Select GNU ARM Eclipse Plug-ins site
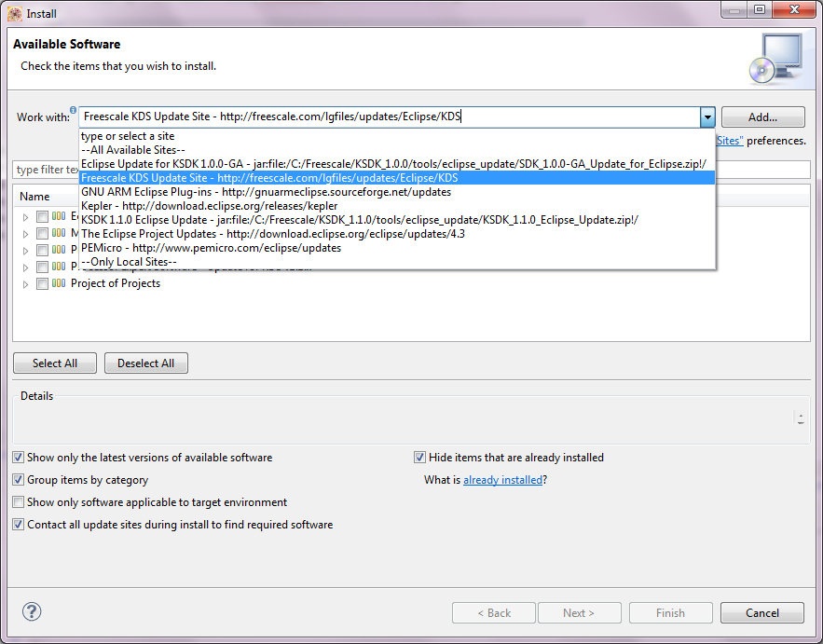 tap(397, 192)
